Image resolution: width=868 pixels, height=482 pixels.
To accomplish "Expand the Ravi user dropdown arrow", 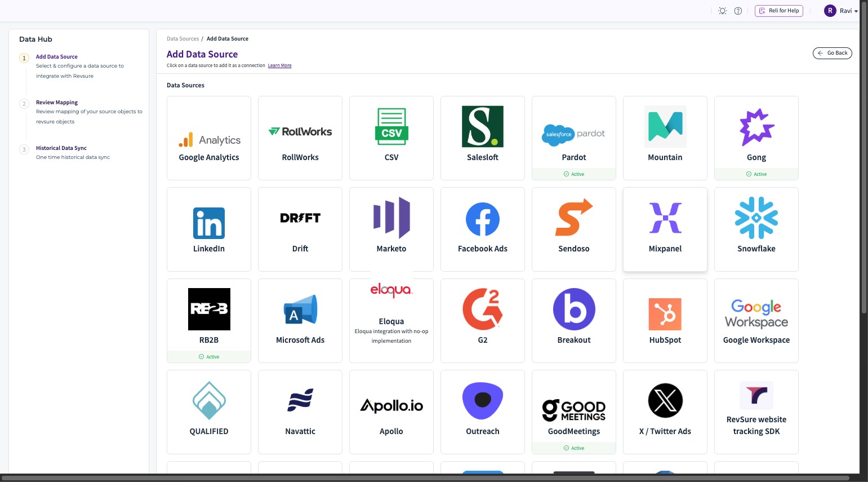I will pos(856,11).
